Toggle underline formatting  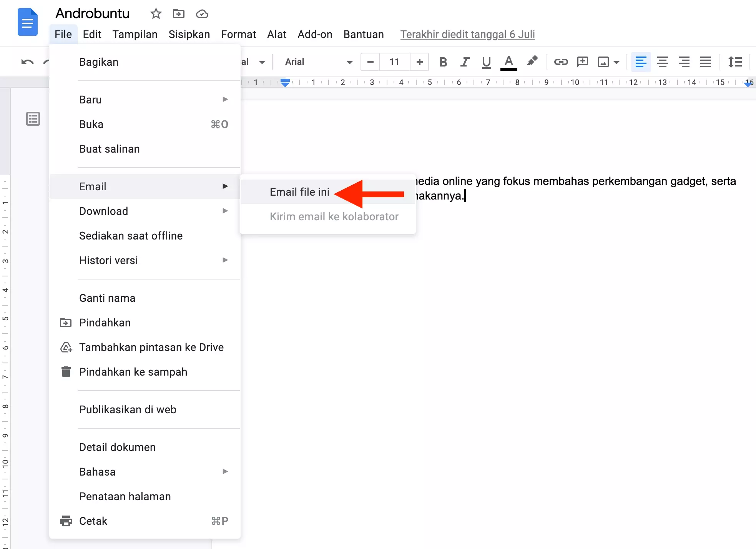pos(486,62)
